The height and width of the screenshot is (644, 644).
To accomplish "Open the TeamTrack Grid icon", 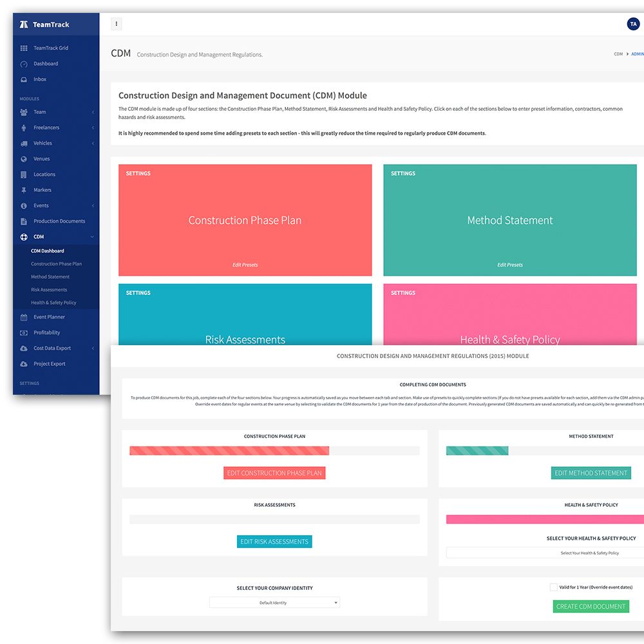I will (x=24, y=48).
